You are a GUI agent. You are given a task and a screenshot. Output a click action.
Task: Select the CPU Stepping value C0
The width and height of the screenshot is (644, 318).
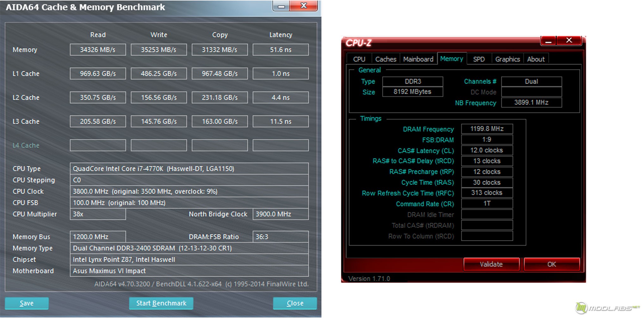pyautogui.click(x=189, y=180)
